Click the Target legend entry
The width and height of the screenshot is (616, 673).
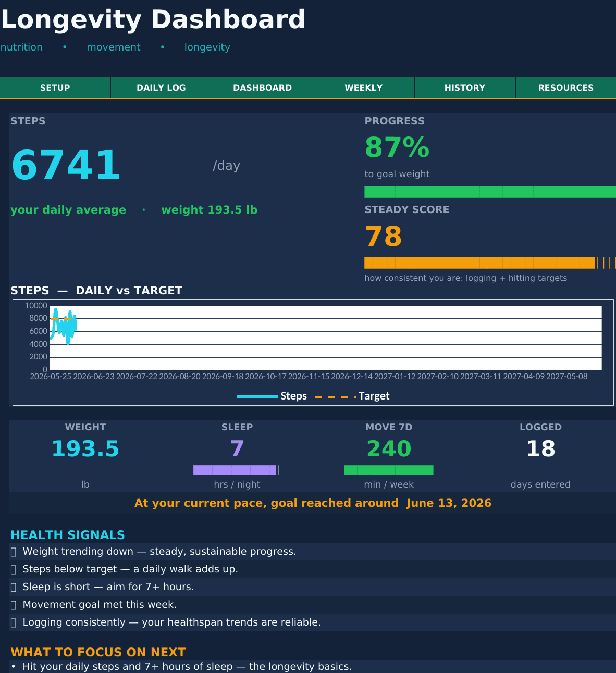tap(352, 396)
